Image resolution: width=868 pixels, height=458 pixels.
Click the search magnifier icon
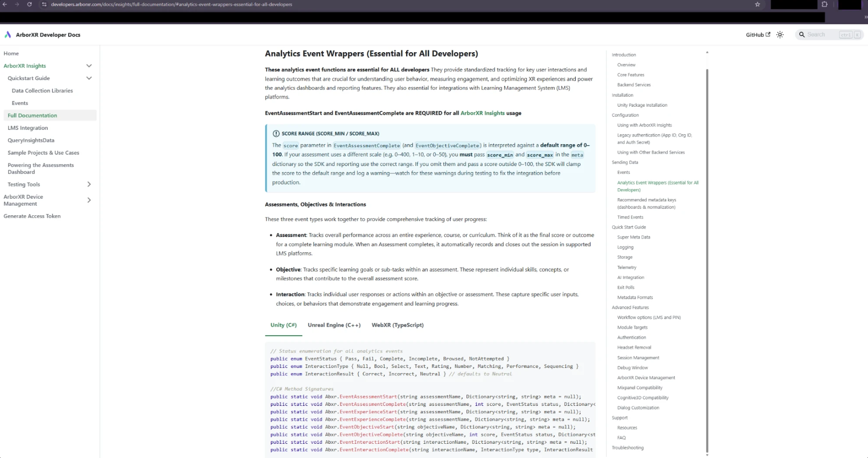802,35
